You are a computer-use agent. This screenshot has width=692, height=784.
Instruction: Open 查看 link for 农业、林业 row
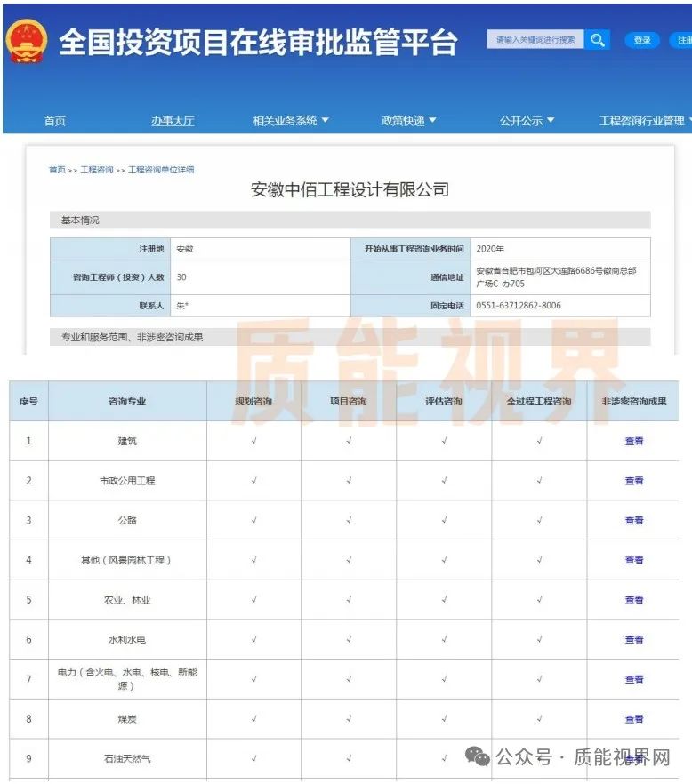634,599
